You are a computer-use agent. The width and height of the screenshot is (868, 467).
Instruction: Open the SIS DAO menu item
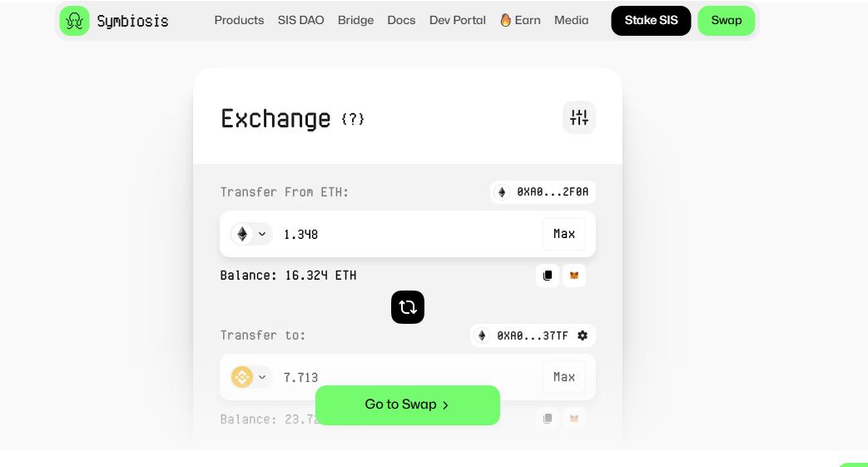(x=300, y=21)
